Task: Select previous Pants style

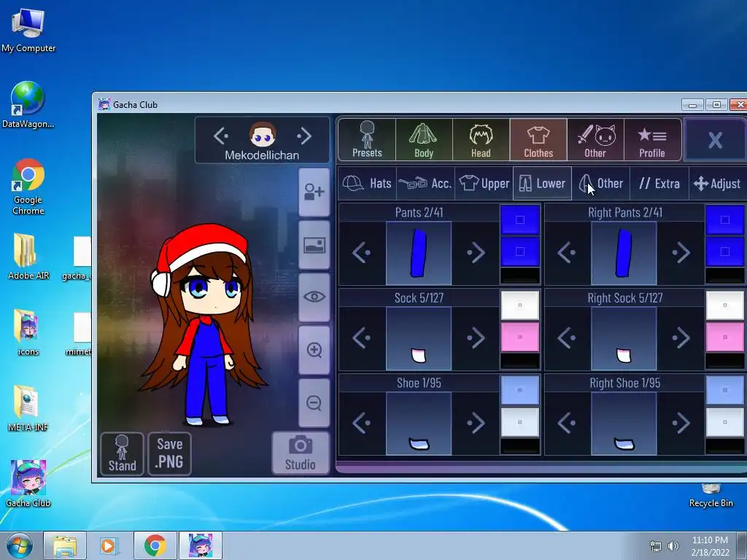Action: [x=362, y=253]
